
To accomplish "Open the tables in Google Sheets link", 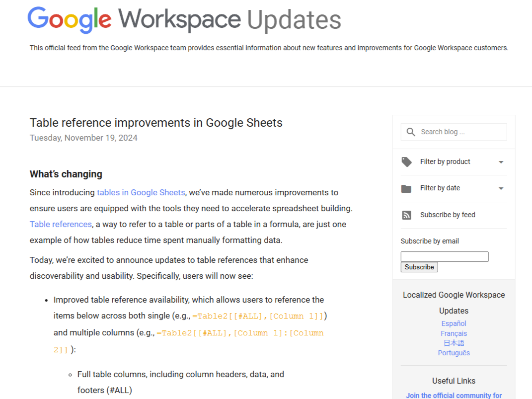I will coord(141,192).
